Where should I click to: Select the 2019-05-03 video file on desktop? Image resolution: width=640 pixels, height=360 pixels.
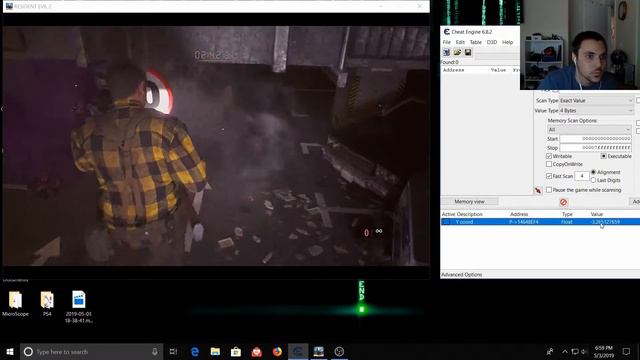[x=79, y=307]
